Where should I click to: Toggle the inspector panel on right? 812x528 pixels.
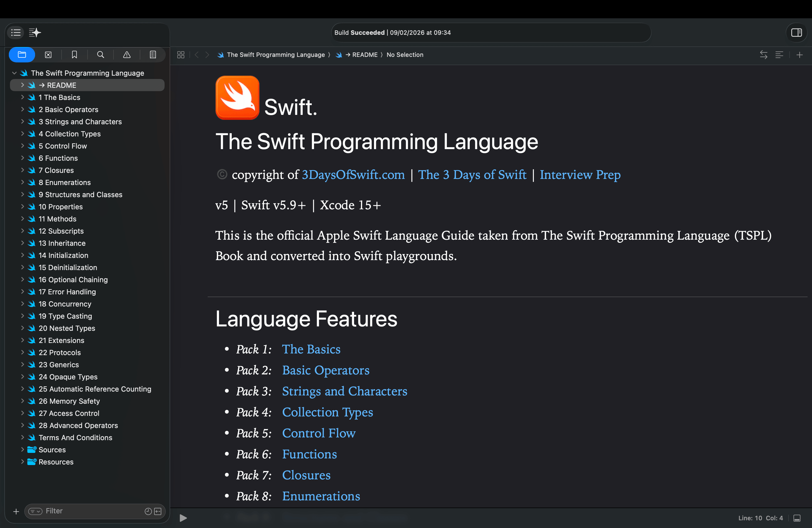(796, 32)
